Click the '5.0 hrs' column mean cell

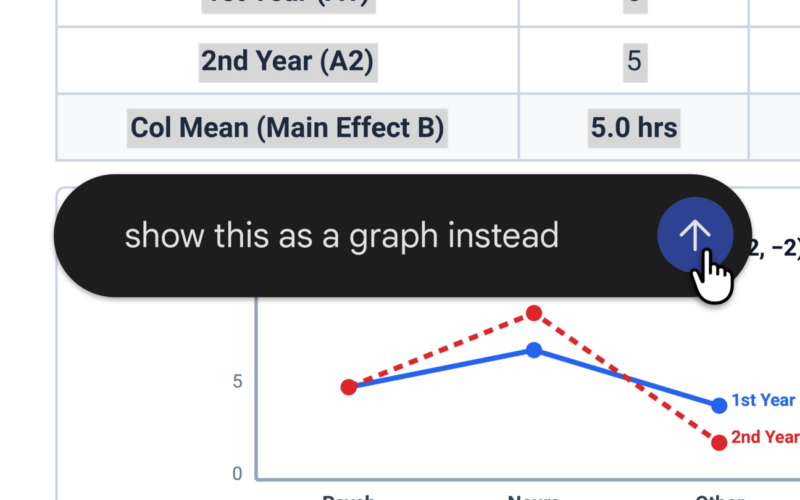click(x=634, y=128)
